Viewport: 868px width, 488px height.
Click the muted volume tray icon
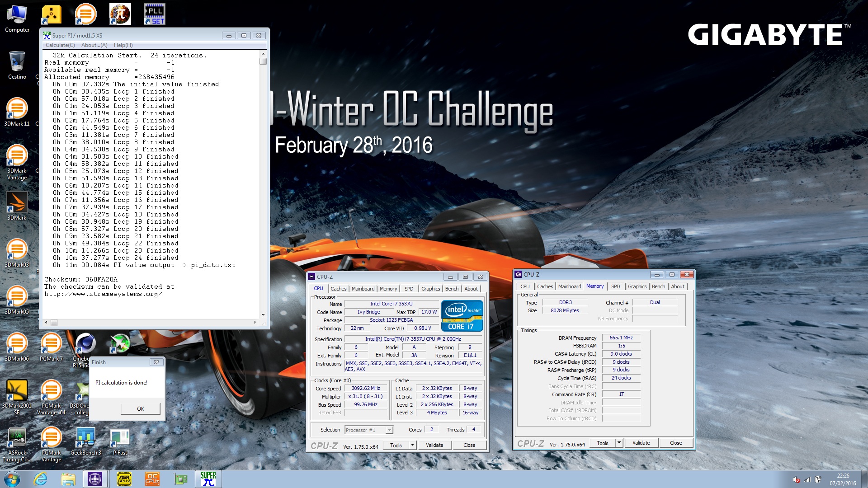pyautogui.click(x=797, y=479)
